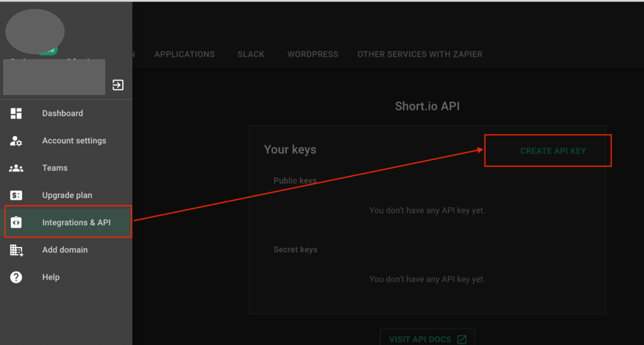Click the Upgrade plan dollar icon

(16, 195)
